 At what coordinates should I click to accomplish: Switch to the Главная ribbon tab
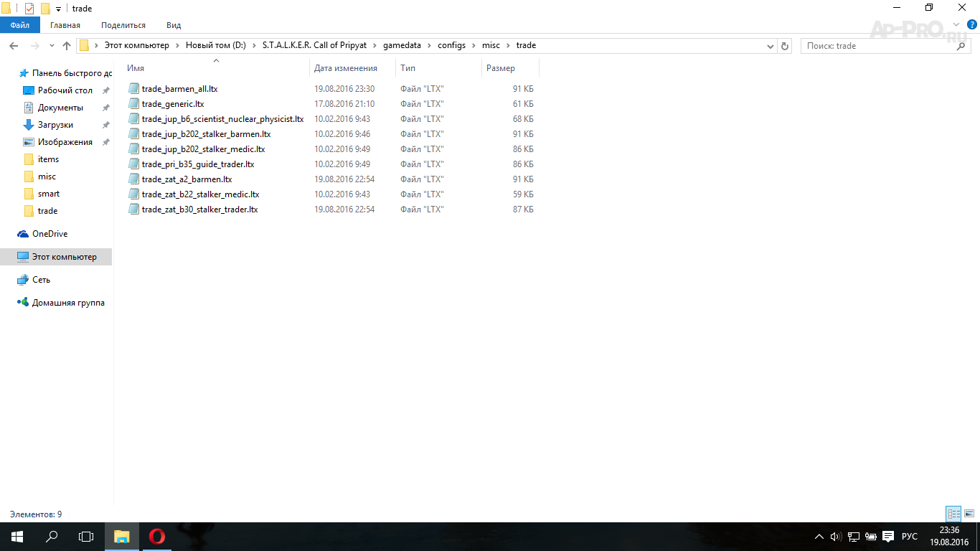[65, 25]
